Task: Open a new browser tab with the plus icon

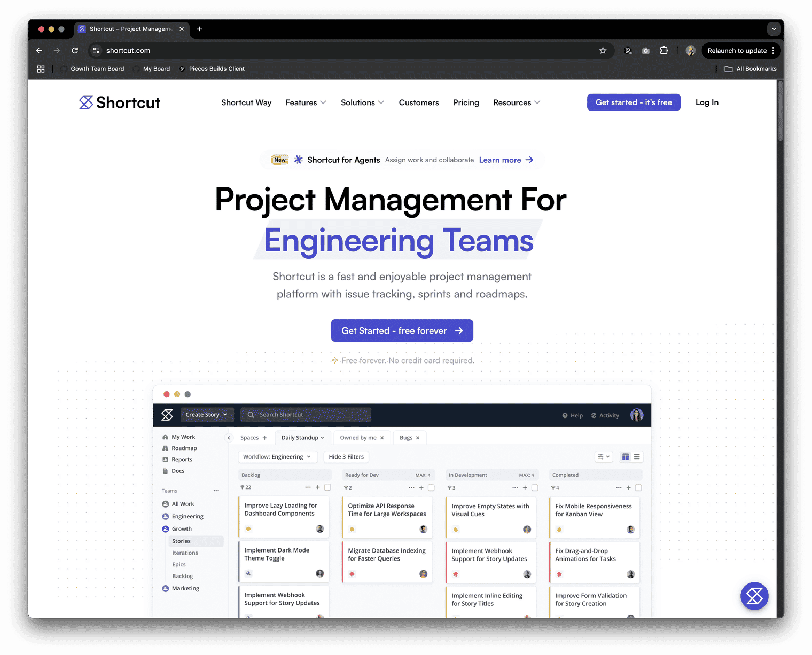Action: tap(200, 29)
